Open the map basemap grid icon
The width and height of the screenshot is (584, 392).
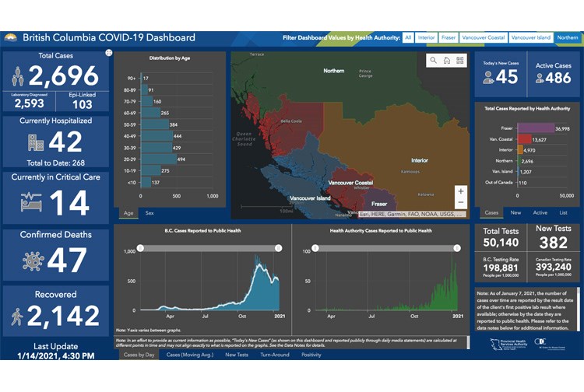pyautogui.click(x=460, y=60)
